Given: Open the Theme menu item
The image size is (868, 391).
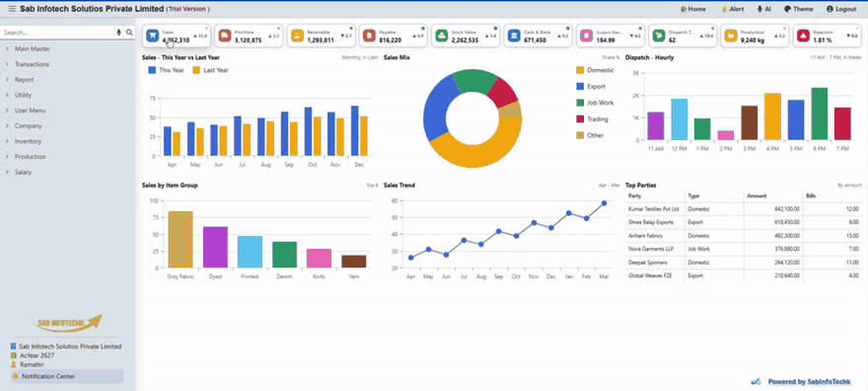Looking at the screenshot, I should coord(799,9).
